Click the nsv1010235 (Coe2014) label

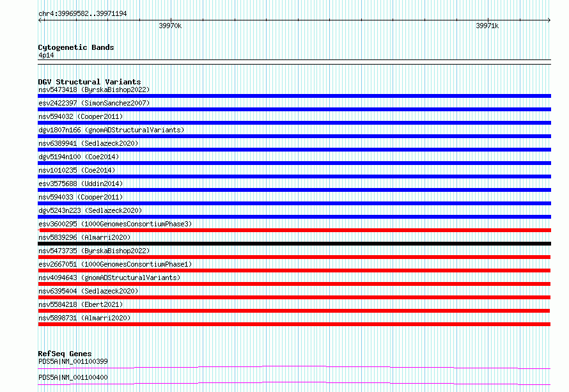pos(77,170)
